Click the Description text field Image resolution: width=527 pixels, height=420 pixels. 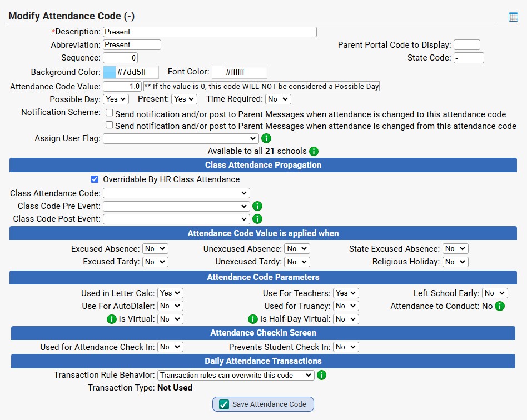(210, 32)
